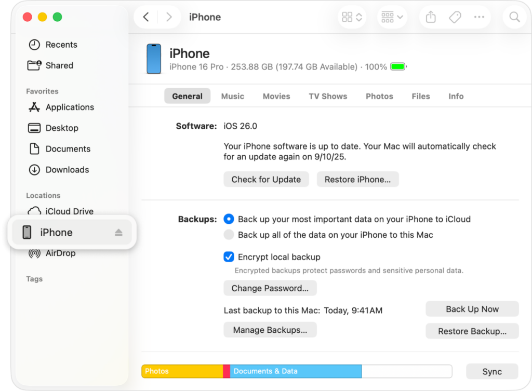Click the Recents clock icon
Viewport: 532px width, 392px height.
click(x=34, y=45)
